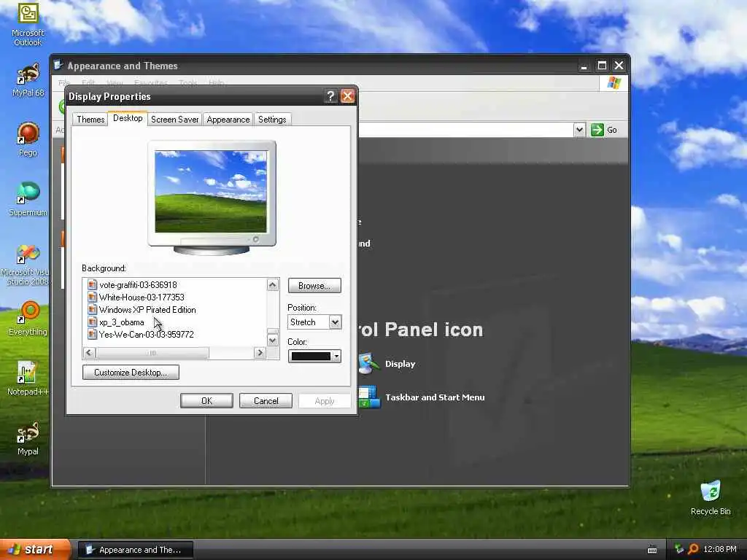The image size is (747, 560).
Task: Select the Mypal desktop shortcut
Action: tap(28, 438)
